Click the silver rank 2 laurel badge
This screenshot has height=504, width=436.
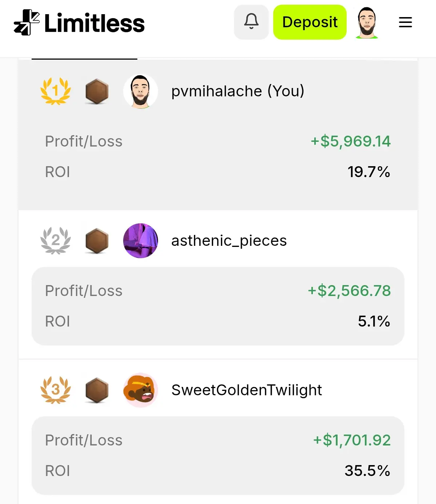click(55, 240)
